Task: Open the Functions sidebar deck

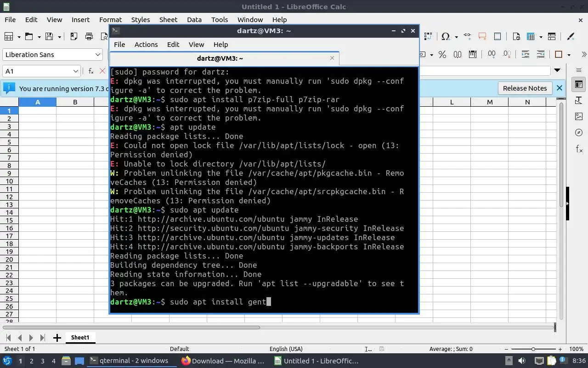Action: tap(579, 149)
